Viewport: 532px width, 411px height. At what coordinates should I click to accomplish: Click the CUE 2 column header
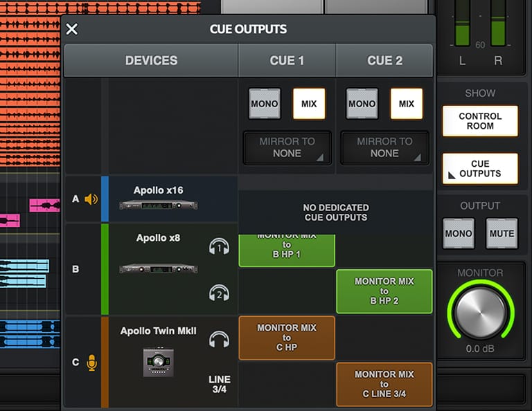384,61
